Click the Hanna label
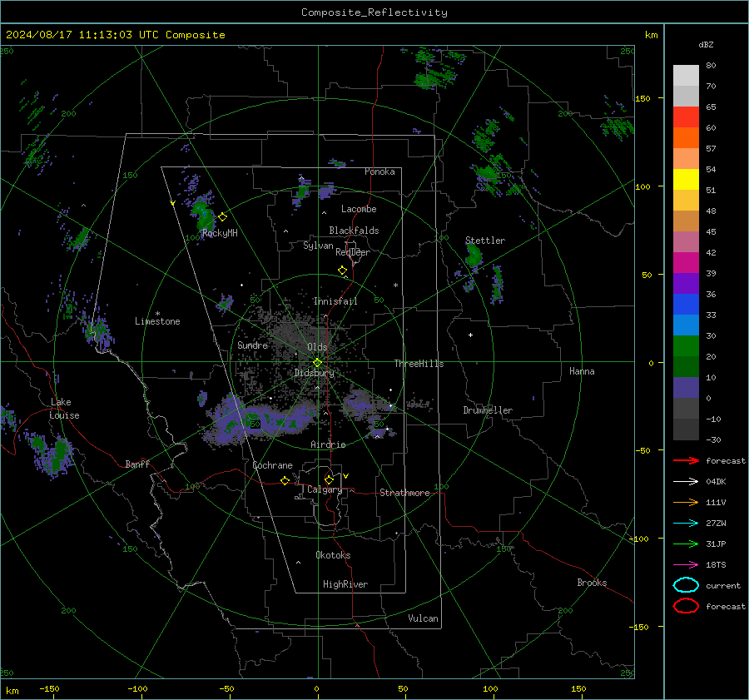 pyautogui.click(x=582, y=371)
